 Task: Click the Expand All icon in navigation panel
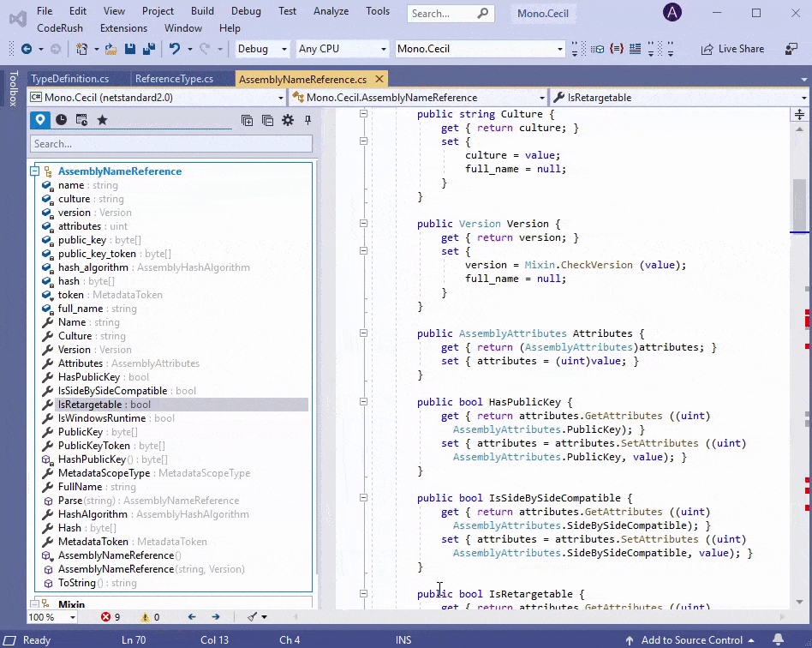(247, 121)
